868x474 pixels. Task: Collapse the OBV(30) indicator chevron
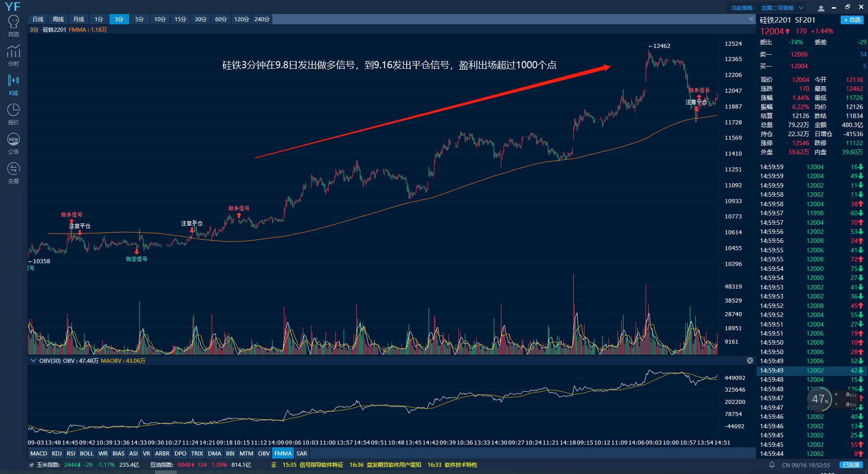tap(33, 360)
